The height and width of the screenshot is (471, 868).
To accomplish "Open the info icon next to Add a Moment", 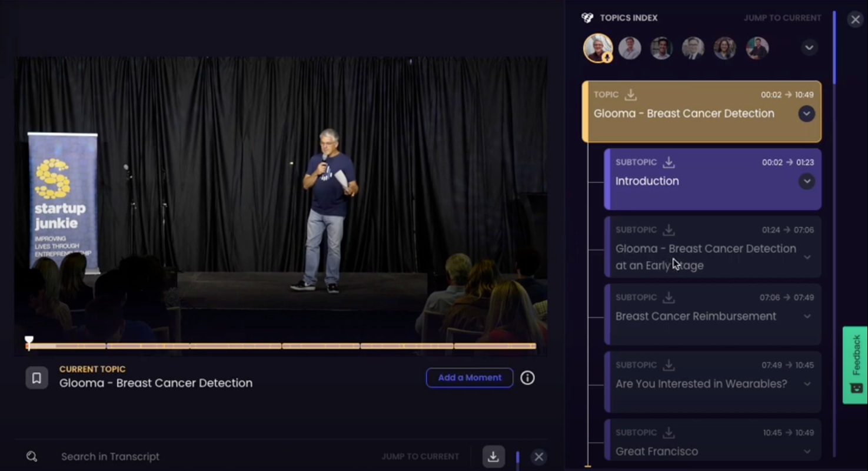I will click(x=527, y=378).
